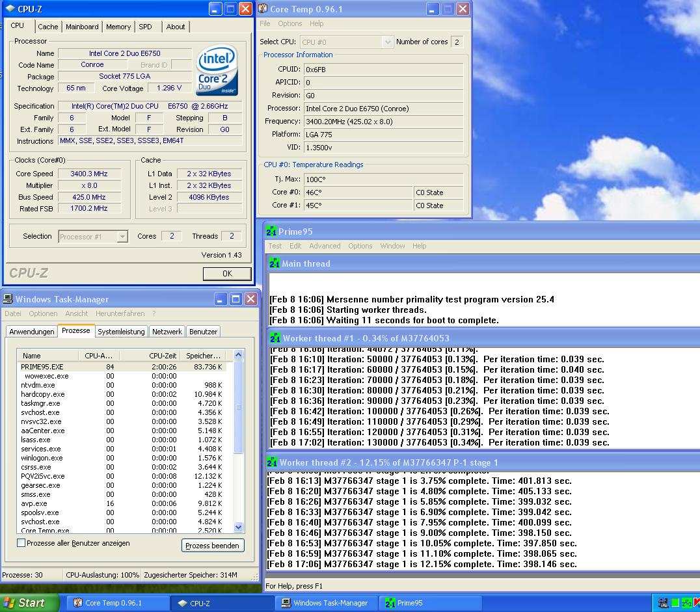Open the File menu in Core Temp
Viewport: 700px width, 612px height.
tap(265, 23)
